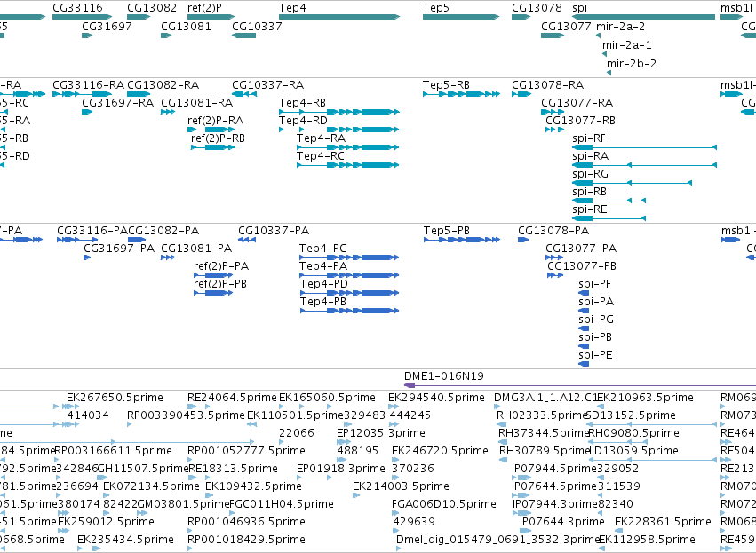Viewport: 756px width, 553px height.
Task: Click the CG13077 gene label
Action: point(566,26)
